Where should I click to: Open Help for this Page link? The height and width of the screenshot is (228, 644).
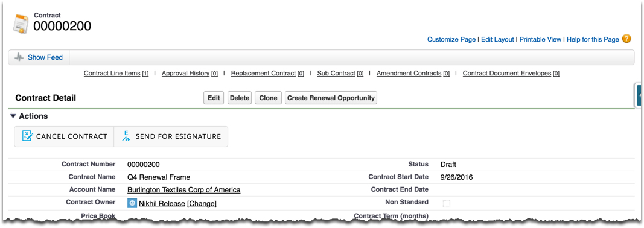tap(593, 39)
